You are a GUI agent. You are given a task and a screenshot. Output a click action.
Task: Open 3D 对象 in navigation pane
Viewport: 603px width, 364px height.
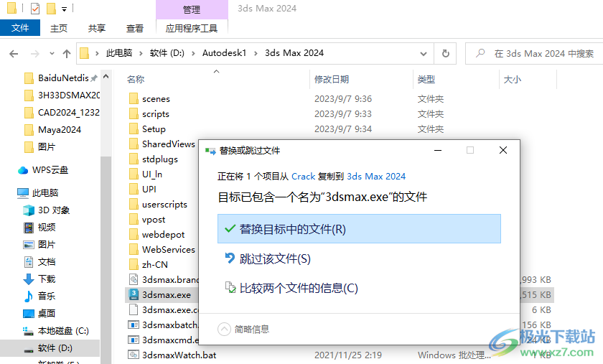(x=28, y=210)
